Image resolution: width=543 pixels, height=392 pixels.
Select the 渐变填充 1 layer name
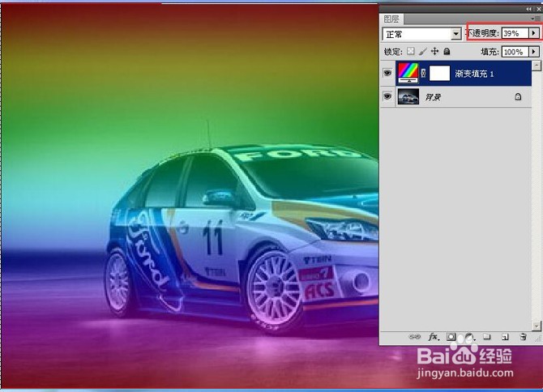coord(474,74)
